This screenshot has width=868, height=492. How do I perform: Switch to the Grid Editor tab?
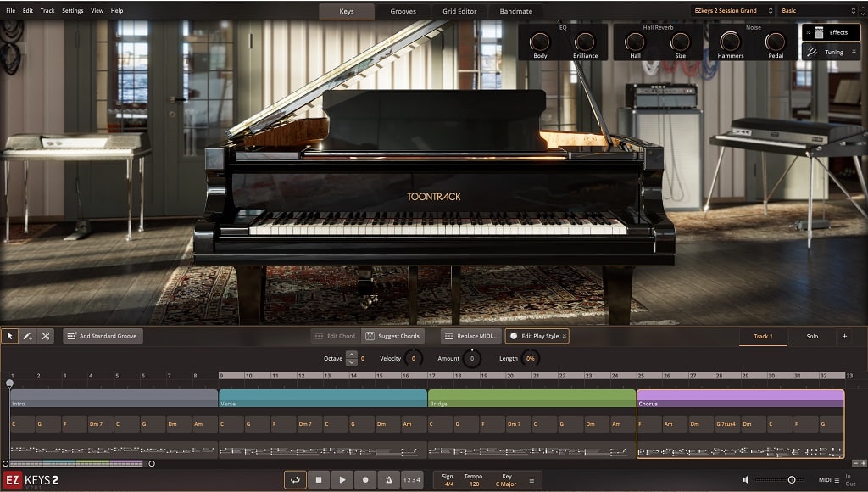pyautogui.click(x=459, y=11)
